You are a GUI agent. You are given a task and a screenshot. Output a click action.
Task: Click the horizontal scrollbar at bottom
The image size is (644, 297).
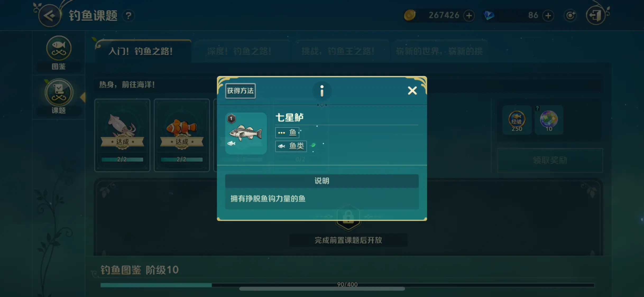(x=322, y=289)
